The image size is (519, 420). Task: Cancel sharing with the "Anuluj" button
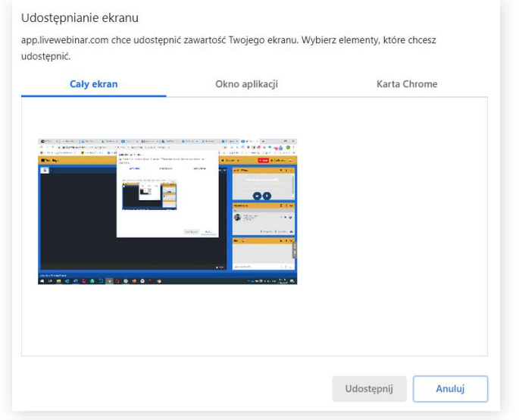[450, 389]
